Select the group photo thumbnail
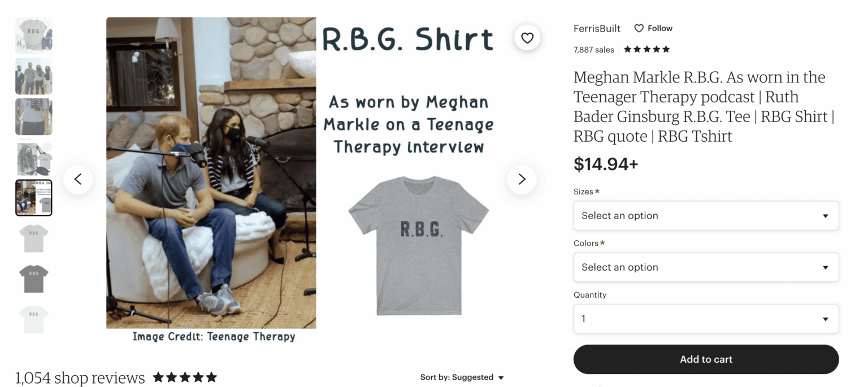 (33, 76)
